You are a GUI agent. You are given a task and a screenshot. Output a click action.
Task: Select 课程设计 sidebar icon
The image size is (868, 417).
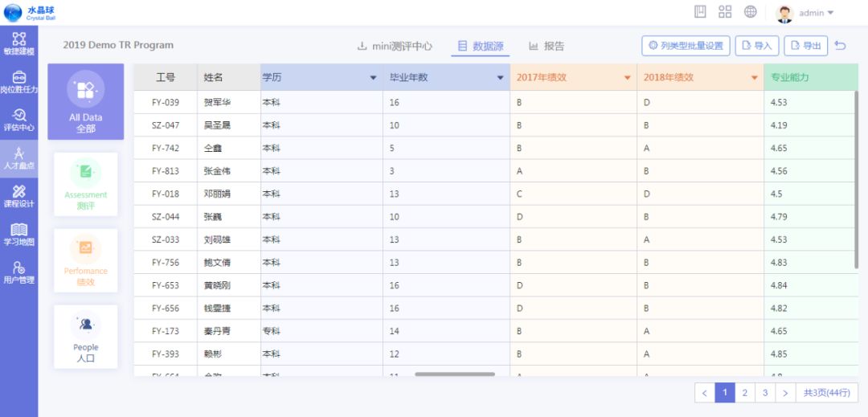tap(18, 195)
